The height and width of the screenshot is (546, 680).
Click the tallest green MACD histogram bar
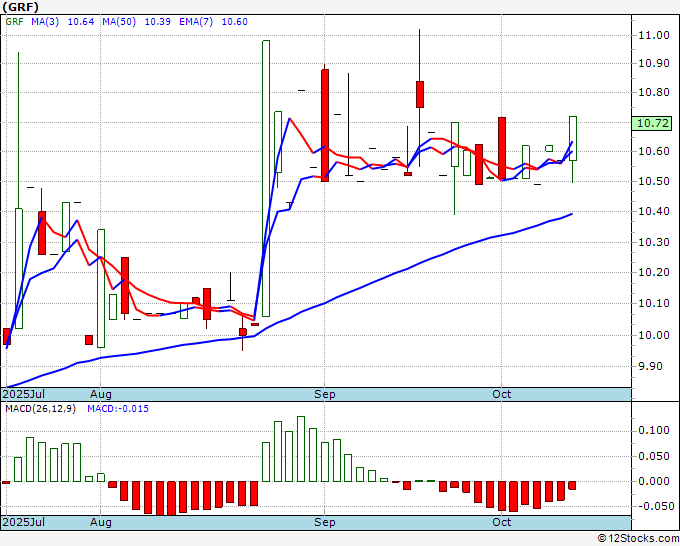[301, 449]
